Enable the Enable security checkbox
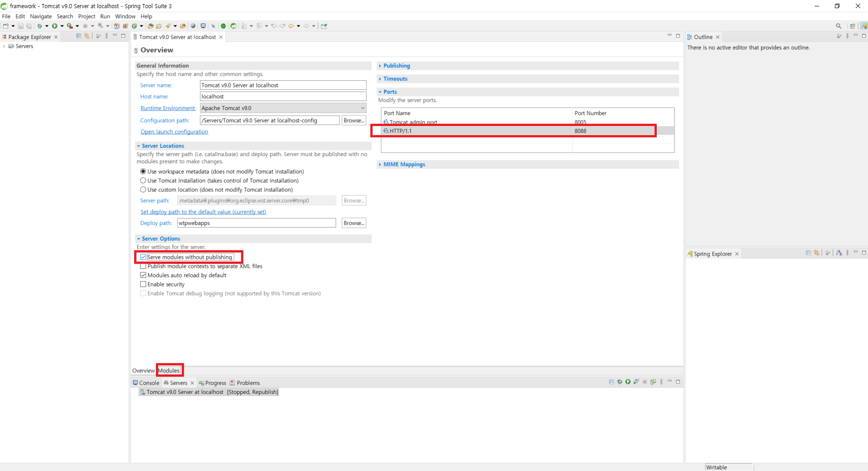This screenshot has width=868, height=471. click(143, 284)
